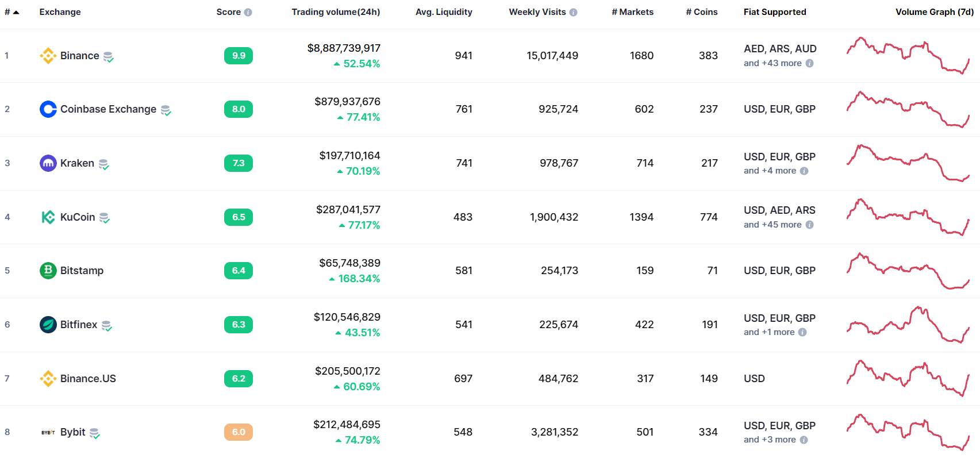This screenshot has width=980, height=458.
Task: Click the Kraken logo icon
Action: [x=48, y=163]
